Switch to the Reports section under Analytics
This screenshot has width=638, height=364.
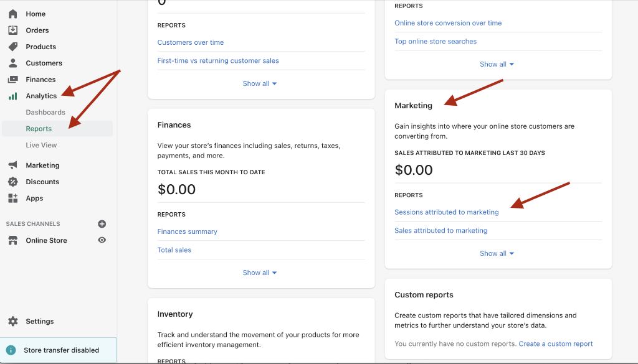[x=39, y=128]
